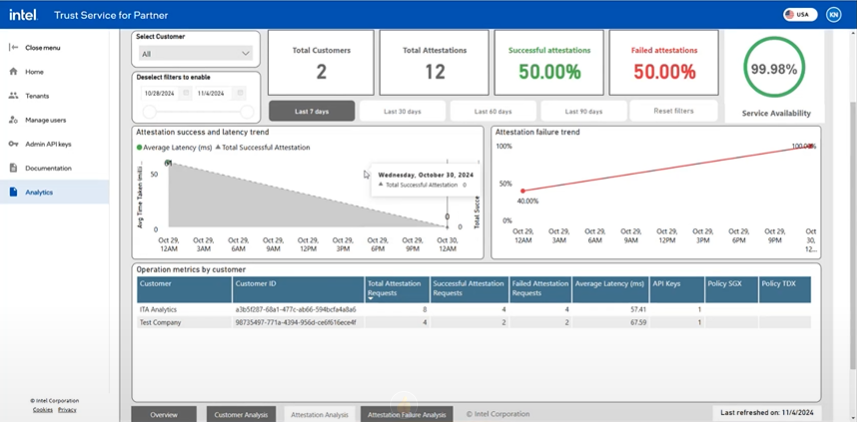The image size is (857, 422).
Task: Switch to Attestation Failure Analysis tab
Action: tap(407, 414)
